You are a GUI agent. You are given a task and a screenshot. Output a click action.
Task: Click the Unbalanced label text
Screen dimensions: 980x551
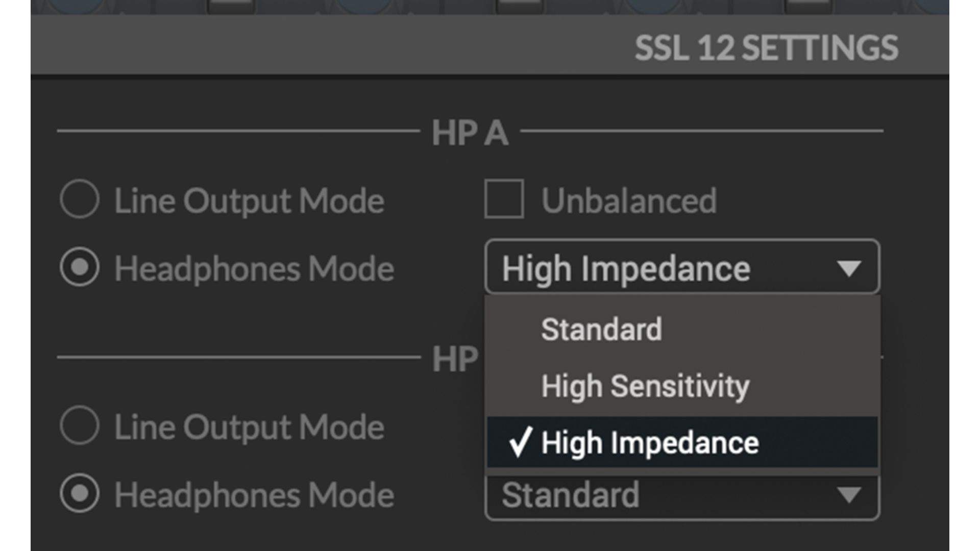click(x=629, y=201)
